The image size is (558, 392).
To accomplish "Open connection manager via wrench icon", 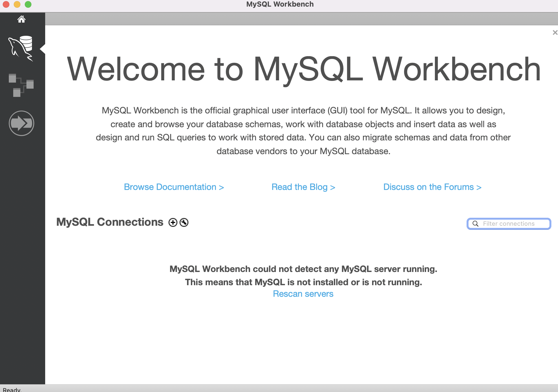I will 184,222.
